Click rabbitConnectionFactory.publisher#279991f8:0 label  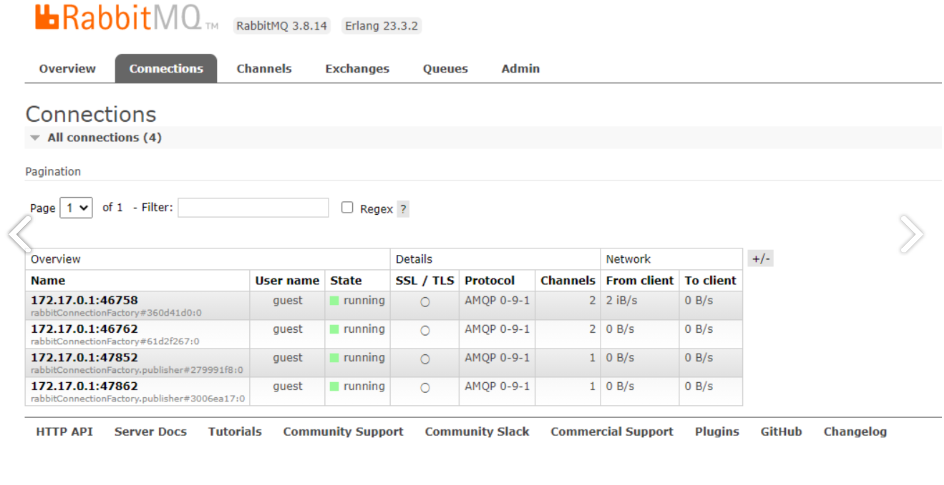tap(137, 370)
